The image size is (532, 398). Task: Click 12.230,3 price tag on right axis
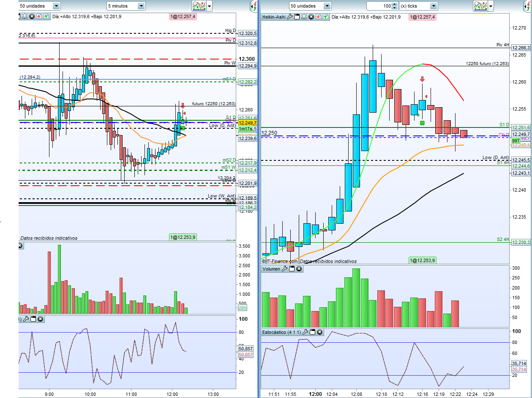521,242
